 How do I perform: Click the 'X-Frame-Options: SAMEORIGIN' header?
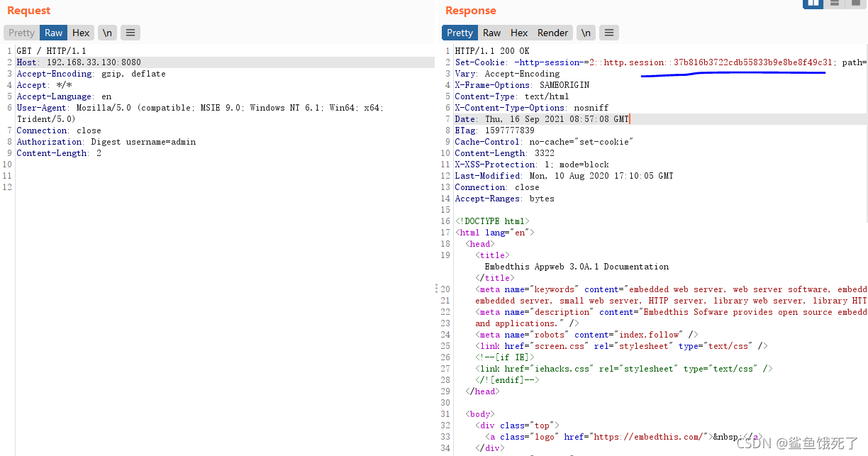click(522, 85)
